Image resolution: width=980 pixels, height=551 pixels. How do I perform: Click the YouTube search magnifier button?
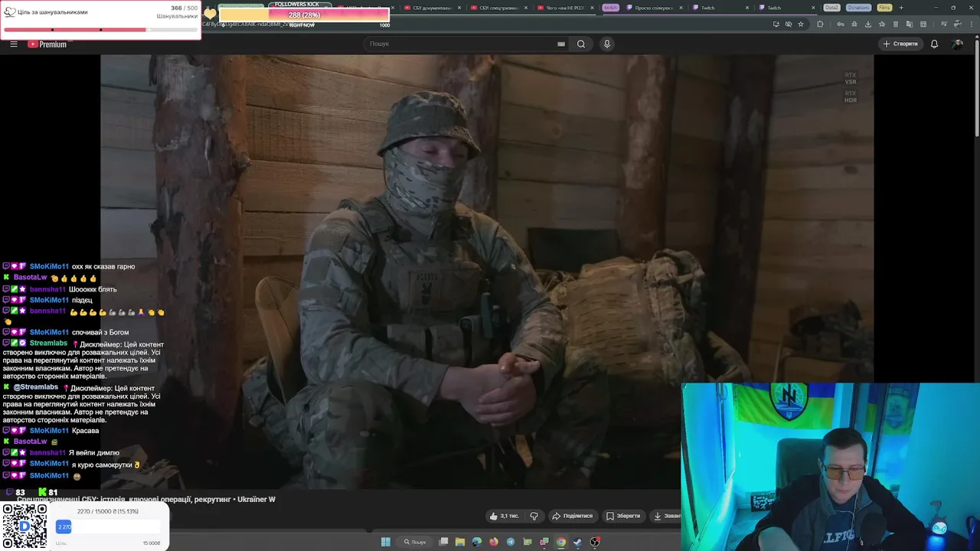click(581, 44)
